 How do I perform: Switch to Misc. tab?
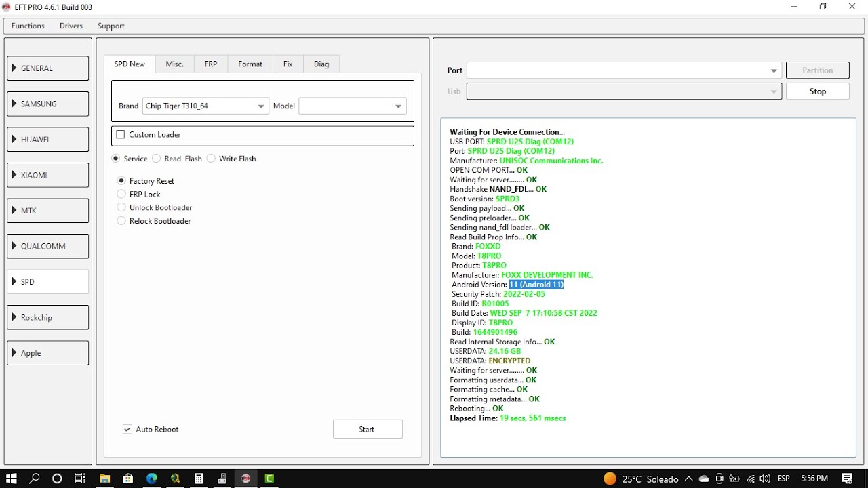point(175,64)
